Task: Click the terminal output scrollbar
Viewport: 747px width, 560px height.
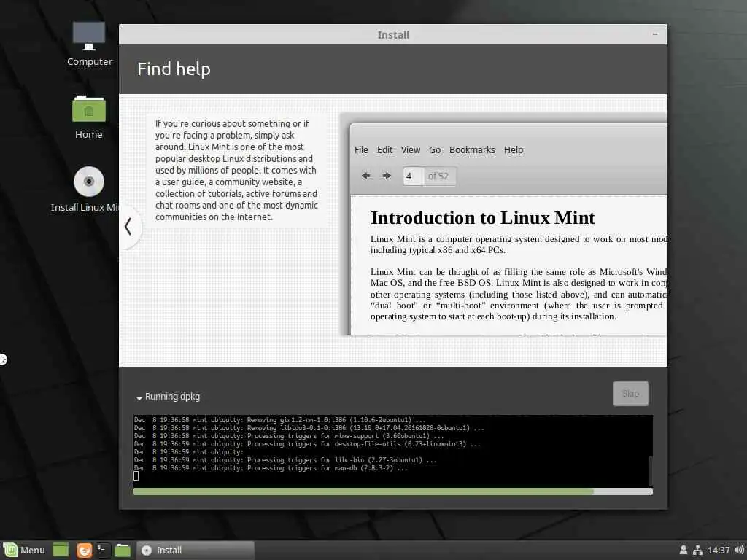Action: click(x=650, y=470)
